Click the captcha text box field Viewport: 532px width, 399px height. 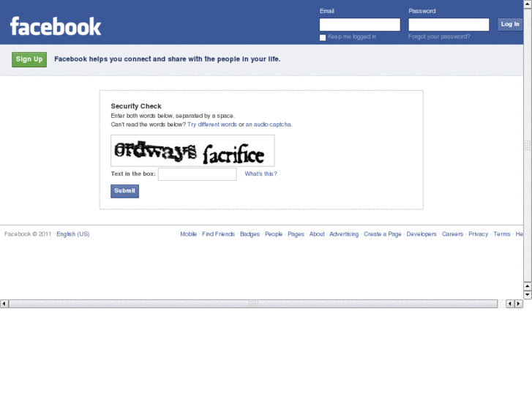(x=197, y=174)
